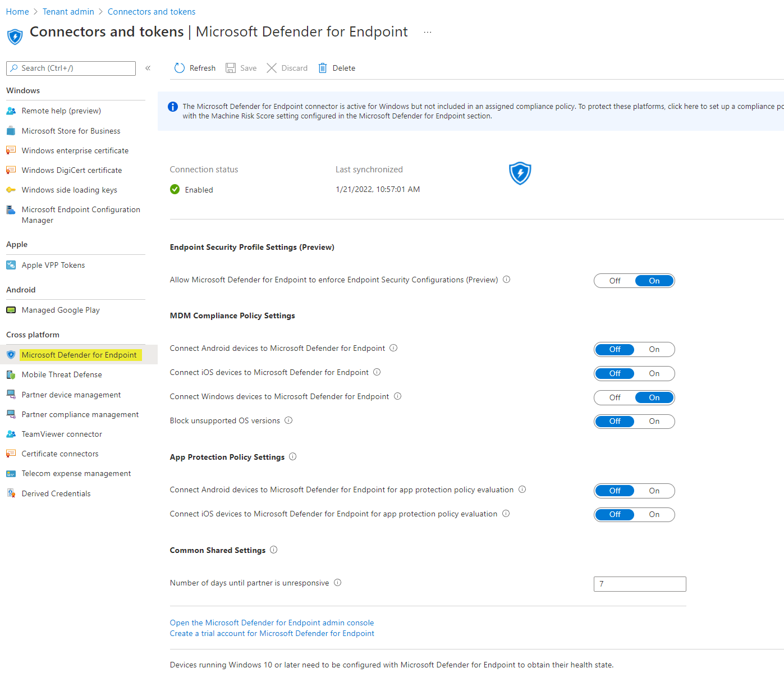784x677 pixels.
Task: Create a trial account for Defender for Endpoint
Action: click(x=272, y=633)
